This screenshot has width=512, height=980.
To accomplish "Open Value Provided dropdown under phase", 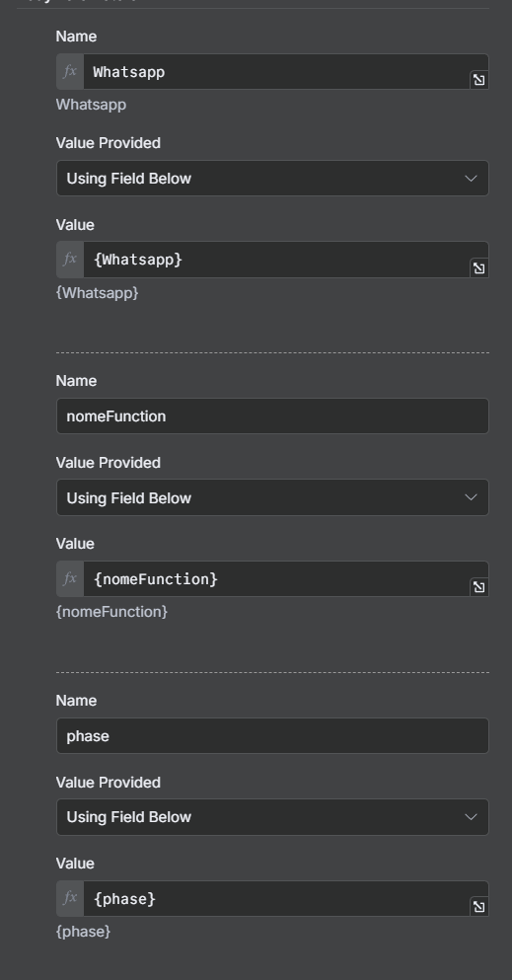I will tap(272, 817).
